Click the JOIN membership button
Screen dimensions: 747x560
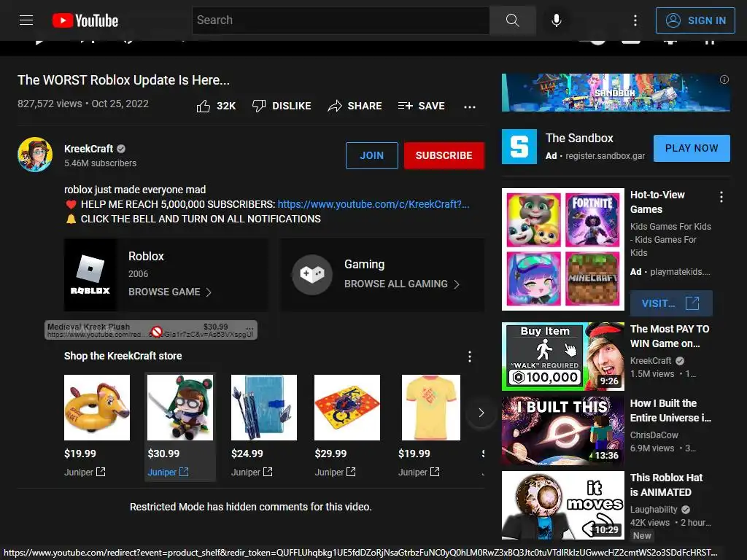371,155
